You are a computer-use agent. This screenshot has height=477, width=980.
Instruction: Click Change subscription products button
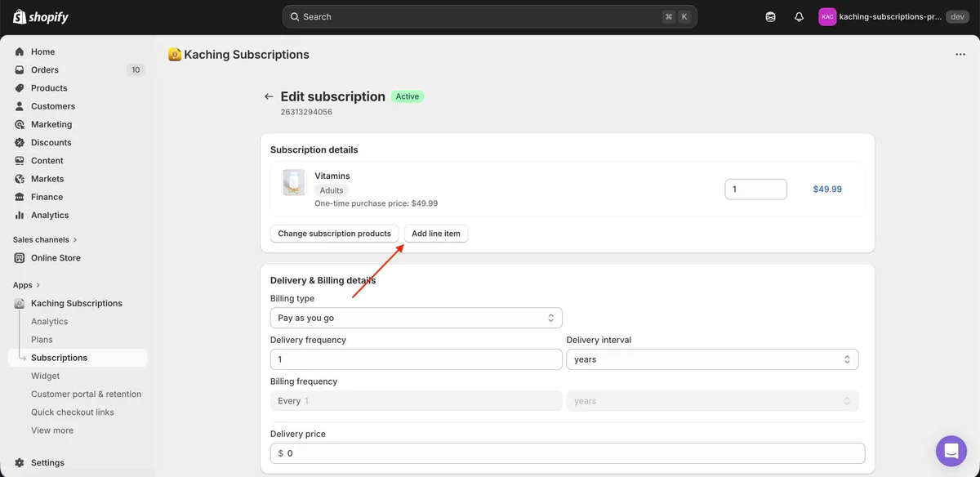coord(335,234)
